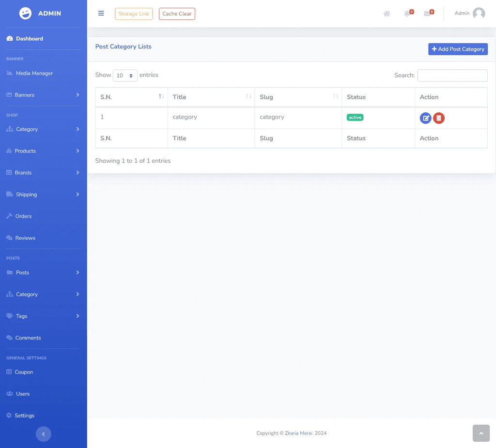The height and width of the screenshot is (448, 496).
Task: Click the Admin user avatar
Action: coord(479,13)
